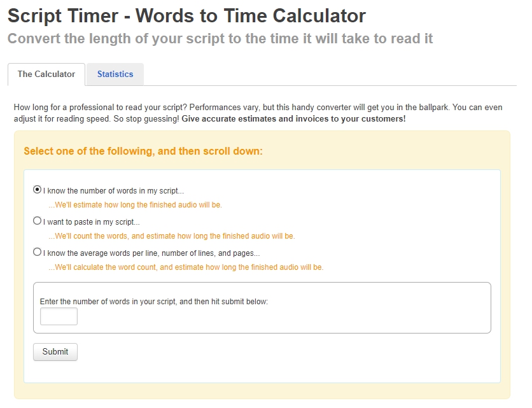532x408 pixels.
Task: Click the 'I want to paste in my script...' label text
Action: tap(91, 222)
